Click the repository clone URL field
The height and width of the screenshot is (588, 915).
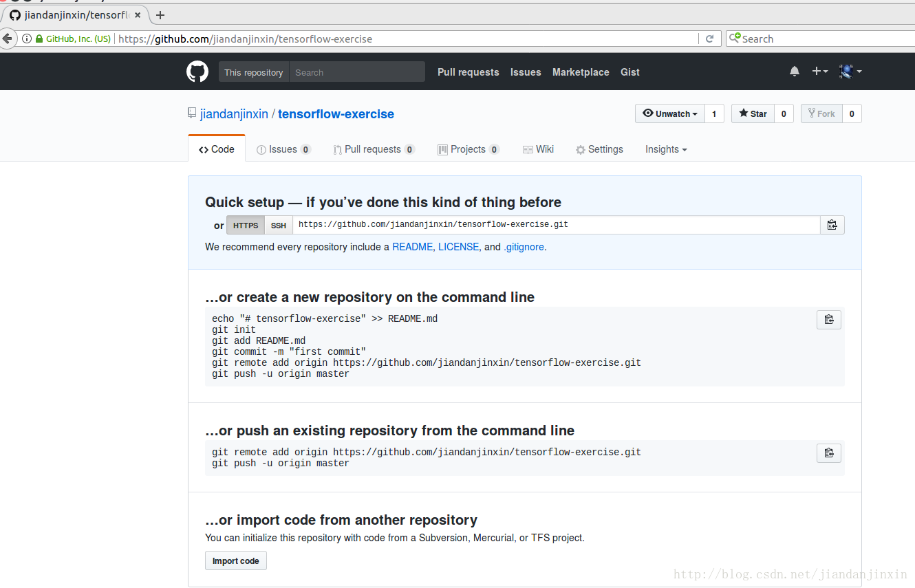(x=557, y=225)
